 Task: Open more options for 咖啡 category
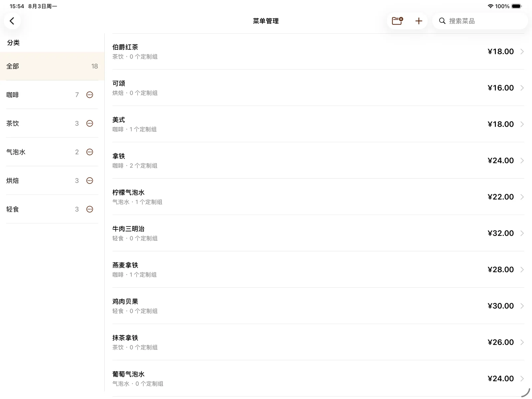click(x=90, y=95)
